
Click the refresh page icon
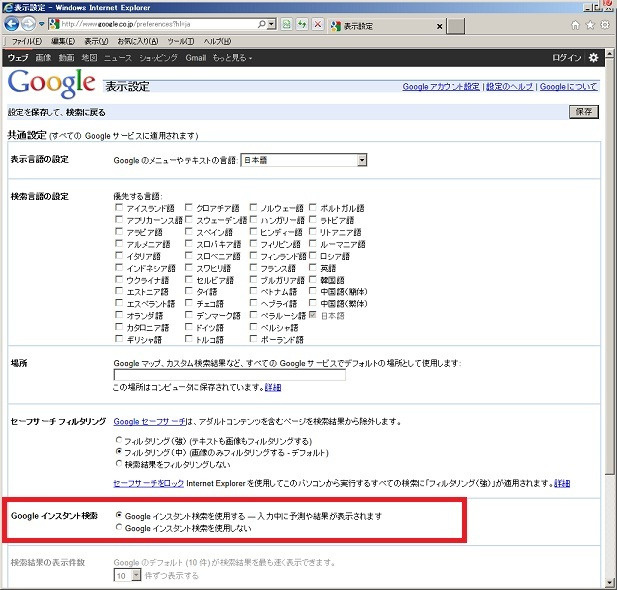(x=302, y=24)
